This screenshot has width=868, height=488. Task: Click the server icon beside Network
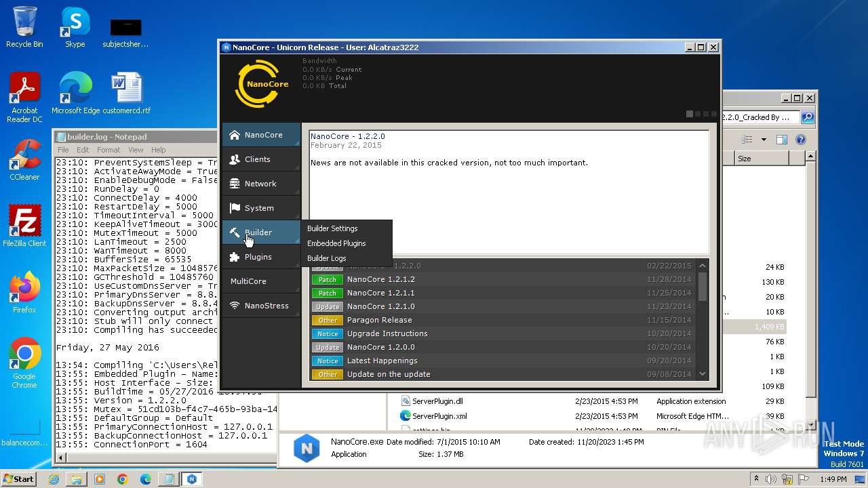click(x=235, y=184)
